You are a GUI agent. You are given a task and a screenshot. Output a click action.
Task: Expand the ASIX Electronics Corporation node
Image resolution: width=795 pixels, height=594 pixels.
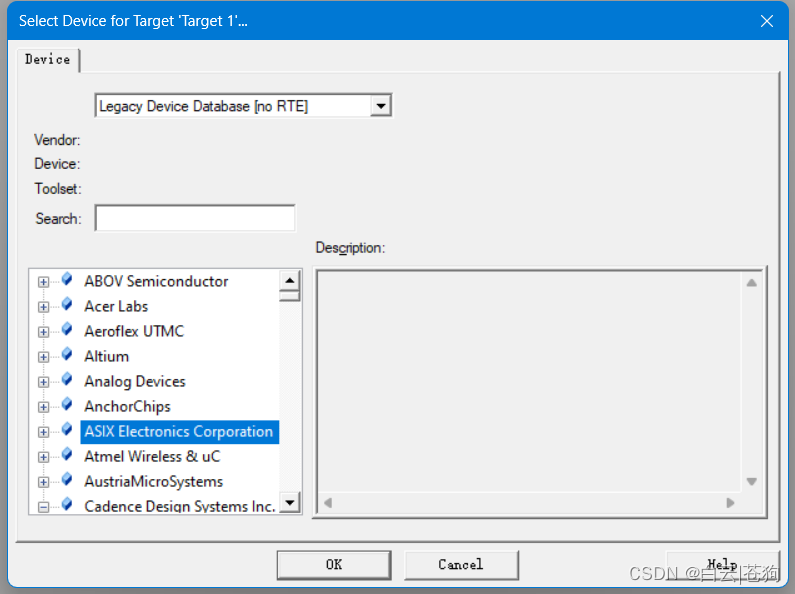tap(44, 432)
